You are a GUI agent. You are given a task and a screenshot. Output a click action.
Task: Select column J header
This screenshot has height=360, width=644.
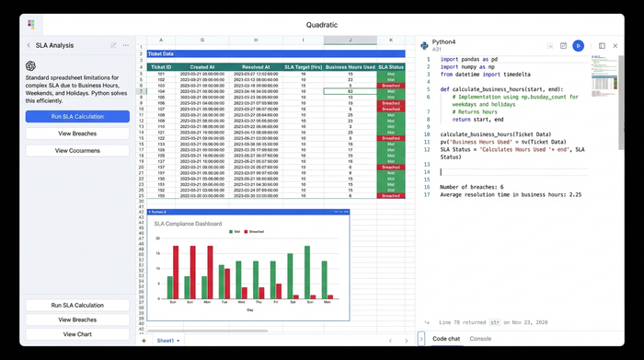pyautogui.click(x=351, y=40)
